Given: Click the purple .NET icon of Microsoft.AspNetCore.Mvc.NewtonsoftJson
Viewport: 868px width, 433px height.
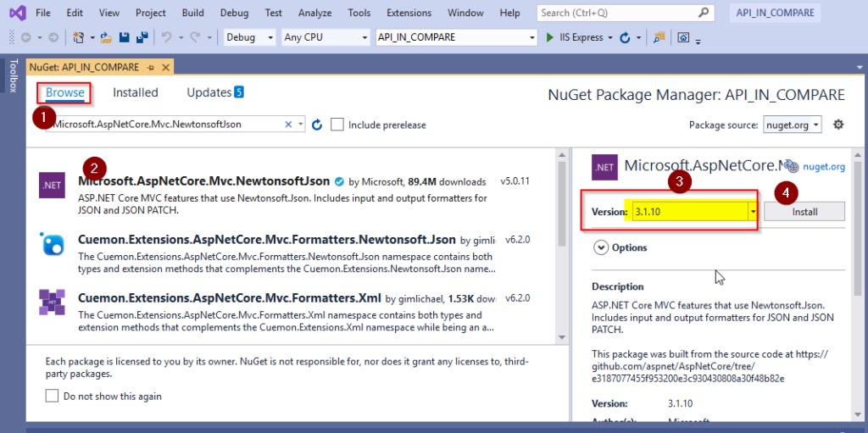Looking at the screenshot, I should coord(52,185).
